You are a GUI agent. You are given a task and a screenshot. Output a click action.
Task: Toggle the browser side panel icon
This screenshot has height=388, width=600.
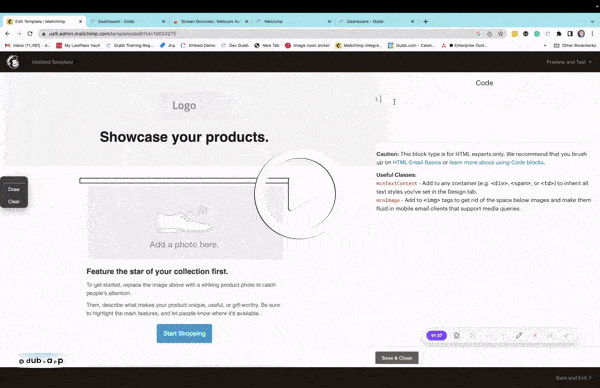pyautogui.click(x=570, y=34)
